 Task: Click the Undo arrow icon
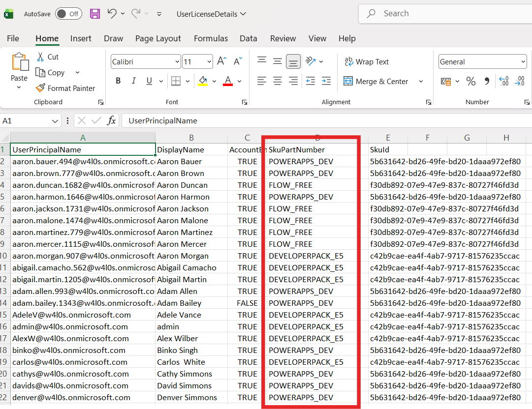[x=112, y=14]
